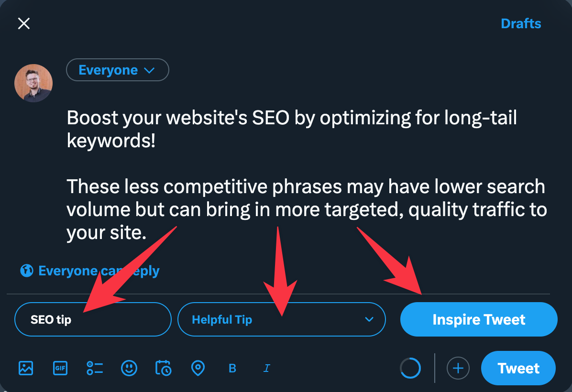Schedule the tweet
This screenshot has height=392, width=572.
(163, 368)
